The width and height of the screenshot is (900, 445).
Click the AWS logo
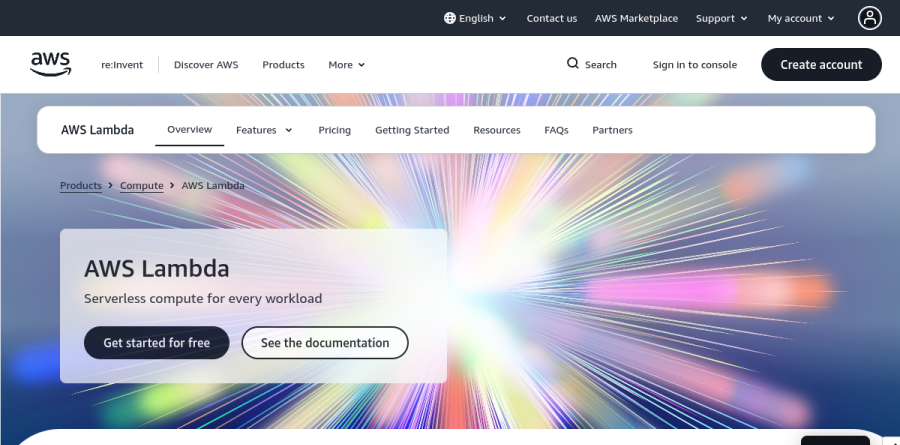coord(51,64)
